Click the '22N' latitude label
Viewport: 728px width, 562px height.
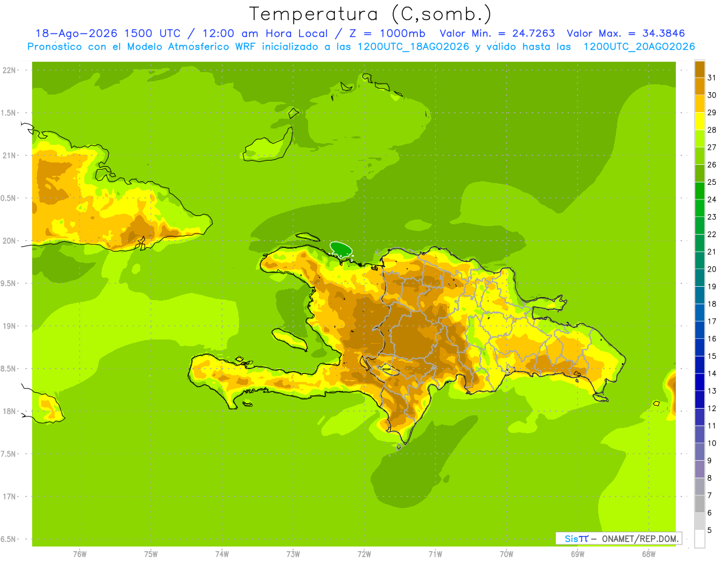(x=10, y=70)
